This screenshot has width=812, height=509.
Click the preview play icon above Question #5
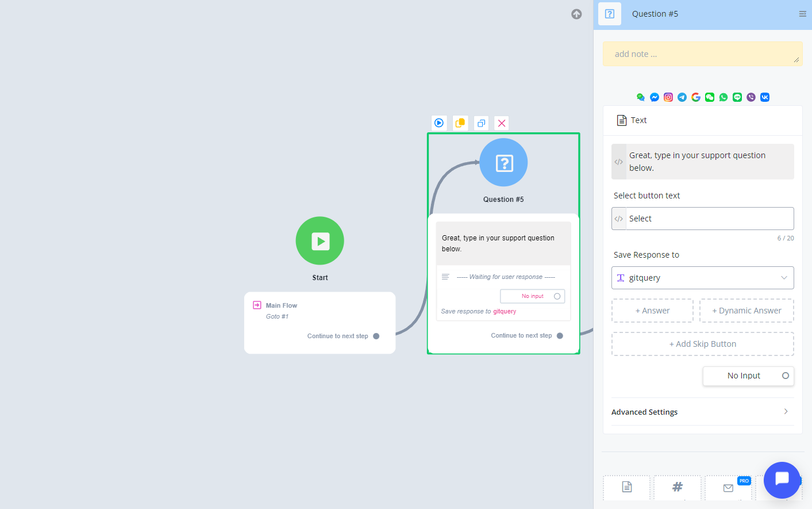(439, 123)
